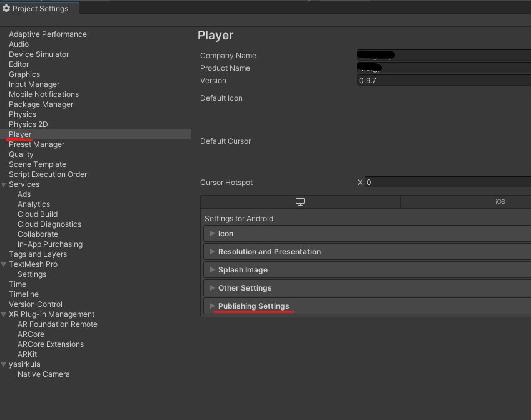This screenshot has height=420, width=531.
Task: Open Native Camera settings under yasirkula
Action: 44,374
